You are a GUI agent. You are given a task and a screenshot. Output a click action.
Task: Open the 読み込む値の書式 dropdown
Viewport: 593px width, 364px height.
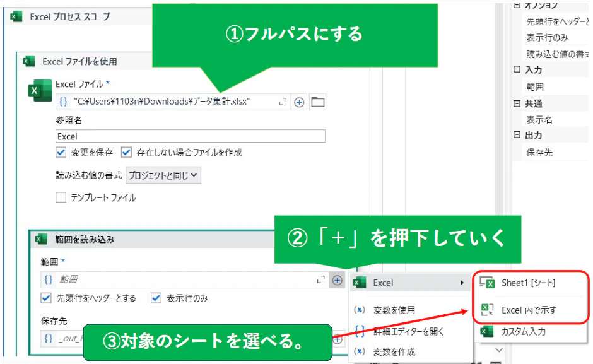163,175
